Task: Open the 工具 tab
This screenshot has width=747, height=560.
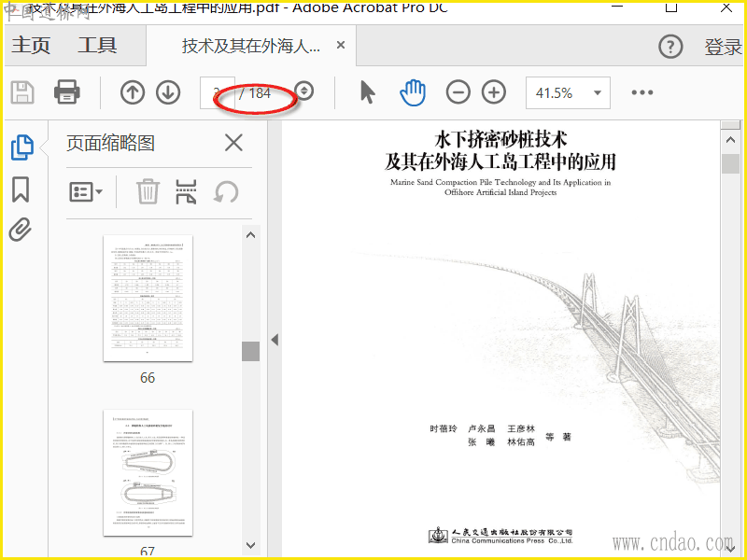Action: [x=97, y=45]
